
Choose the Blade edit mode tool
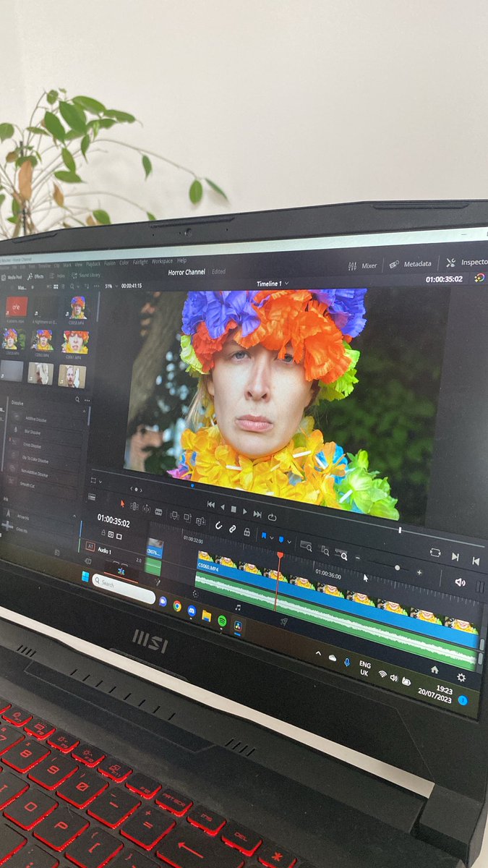(x=159, y=510)
